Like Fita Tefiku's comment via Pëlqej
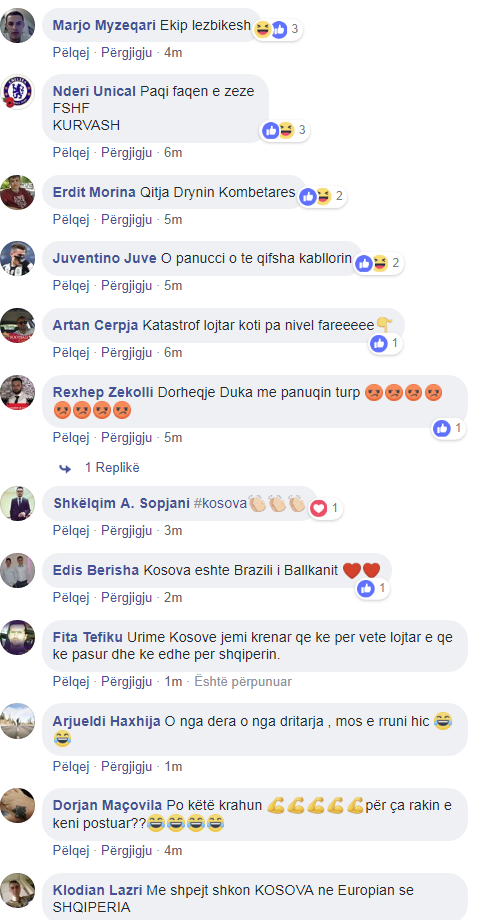The width and height of the screenshot is (498, 920). (71, 682)
